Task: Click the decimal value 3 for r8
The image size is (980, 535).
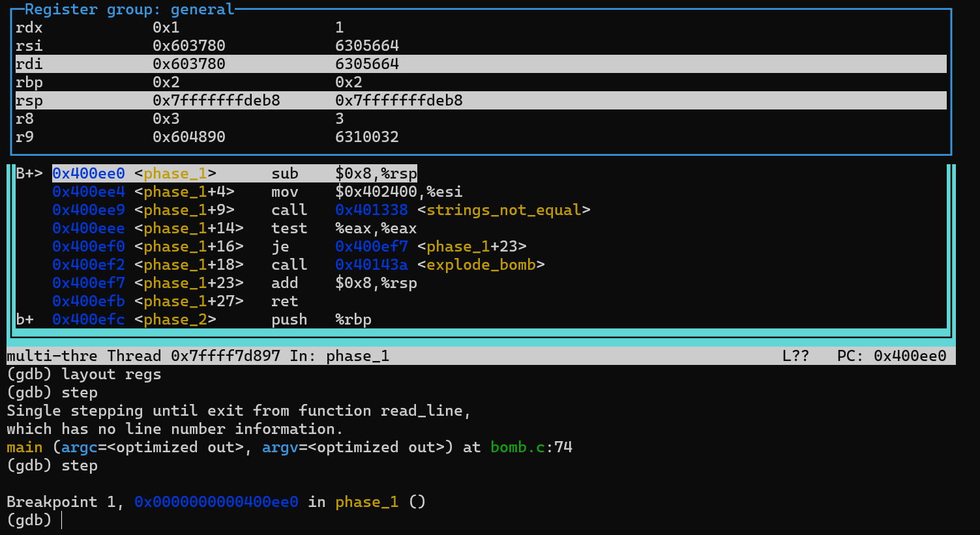Action: 340,119
